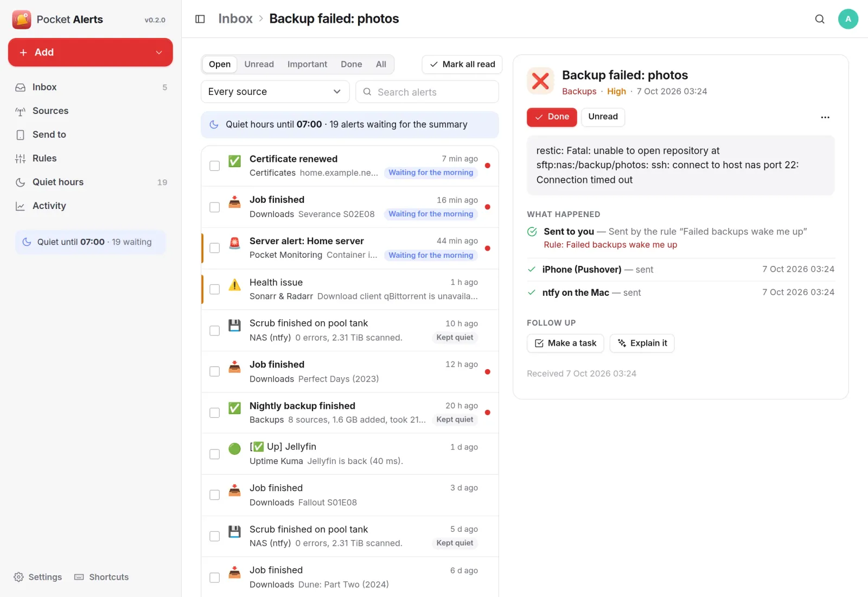Click the warning icon on Health issue row

click(x=234, y=284)
